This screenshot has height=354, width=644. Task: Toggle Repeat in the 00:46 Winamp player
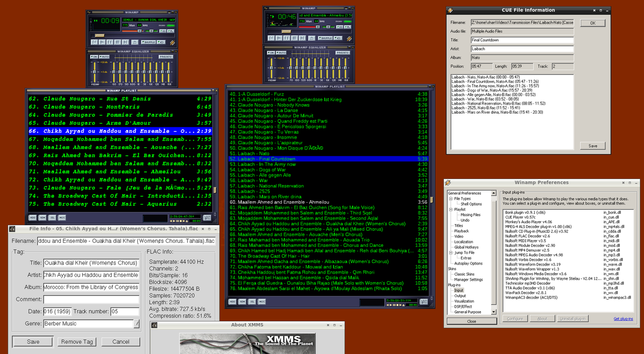click(x=338, y=38)
